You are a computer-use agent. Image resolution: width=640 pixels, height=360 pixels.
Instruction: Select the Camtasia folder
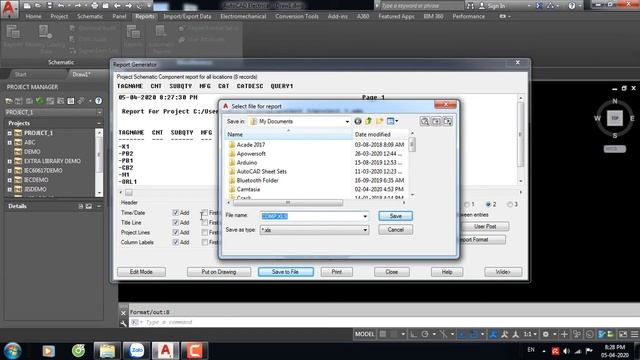(x=248, y=189)
